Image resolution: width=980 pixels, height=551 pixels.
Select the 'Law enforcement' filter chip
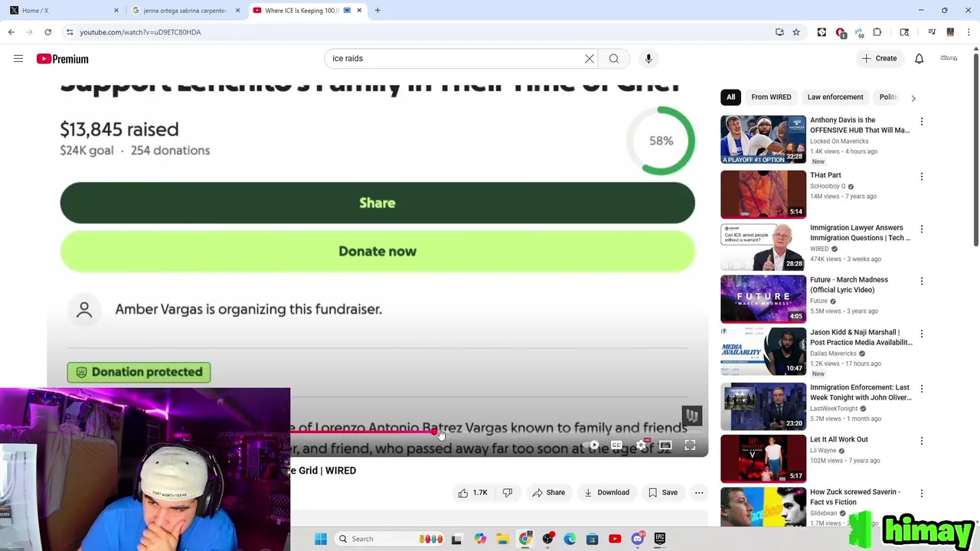tap(835, 97)
